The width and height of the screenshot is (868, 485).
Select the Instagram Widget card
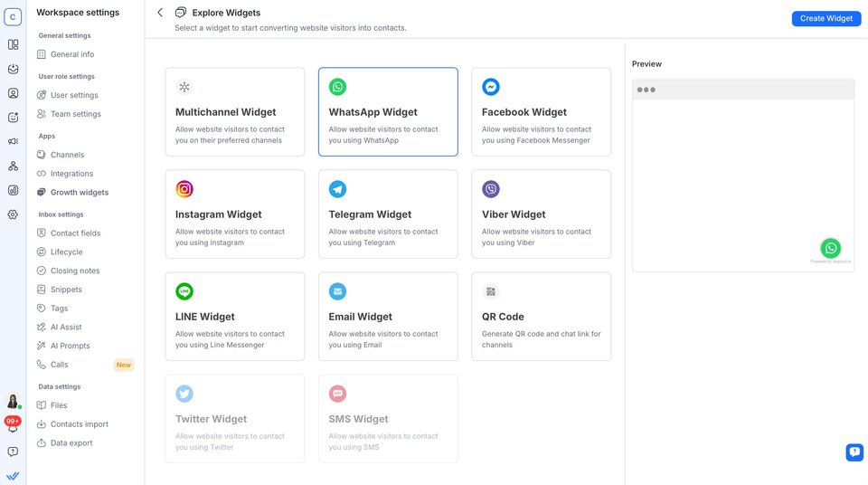tap(235, 214)
